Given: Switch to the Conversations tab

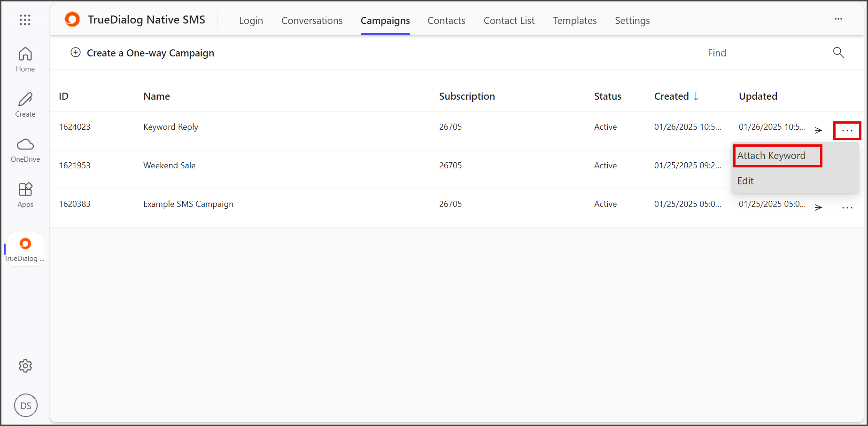Looking at the screenshot, I should click(x=312, y=21).
